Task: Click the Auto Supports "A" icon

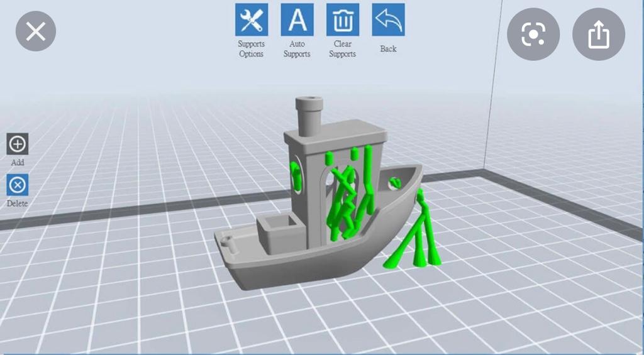Action: coord(297,20)
